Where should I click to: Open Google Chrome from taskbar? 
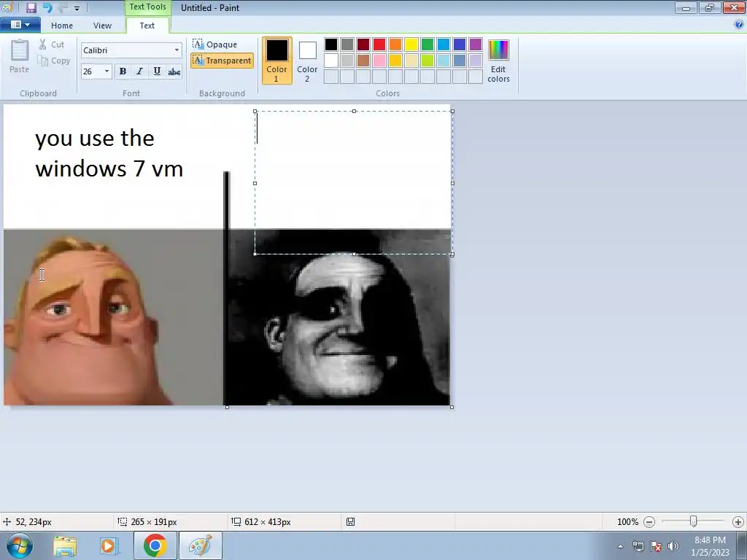[155, 545]
